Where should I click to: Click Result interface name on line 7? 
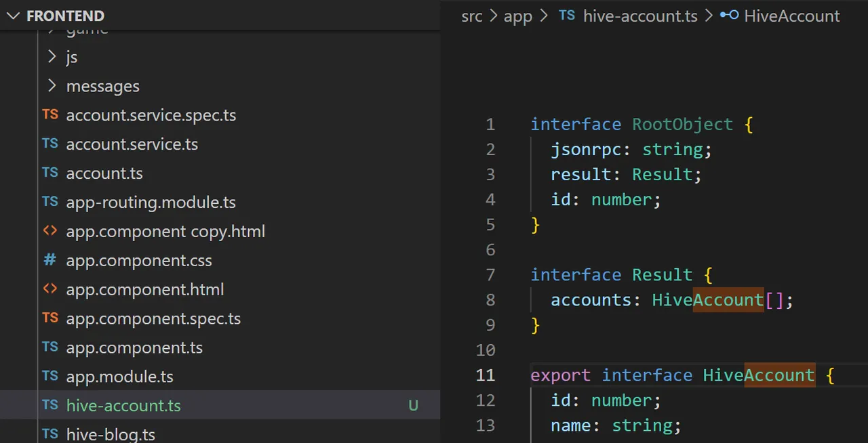click(663, 275)
